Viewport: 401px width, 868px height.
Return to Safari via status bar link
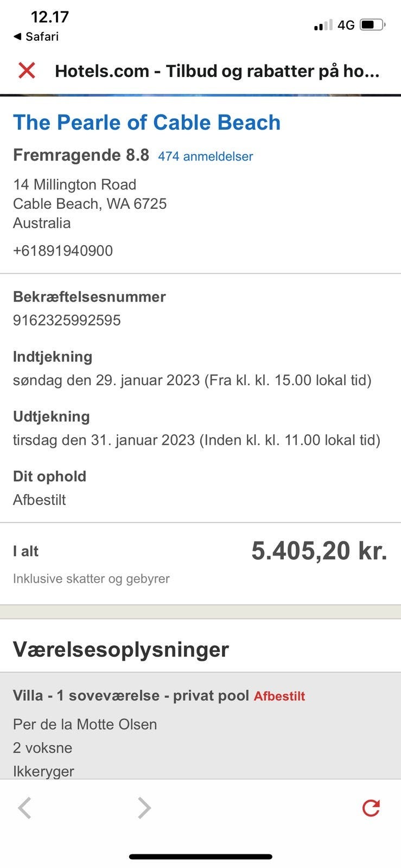point(36,36)
